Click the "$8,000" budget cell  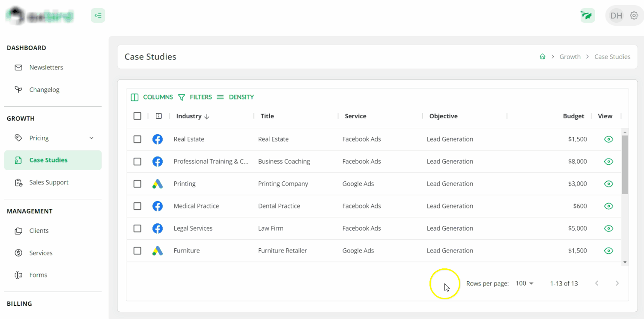[x=577, y=162]
